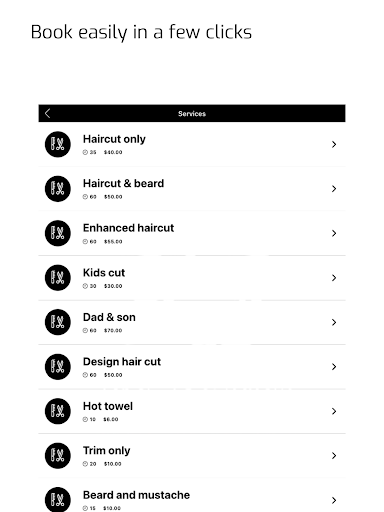Tap the Beard and mustache scissors icon
The image size is (384, 512).
pos(58,500)
